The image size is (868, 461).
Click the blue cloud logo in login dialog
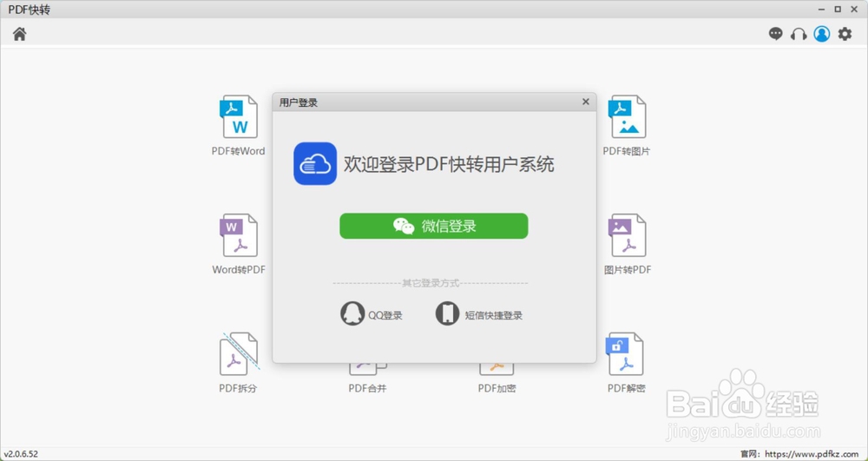[315, 163]
